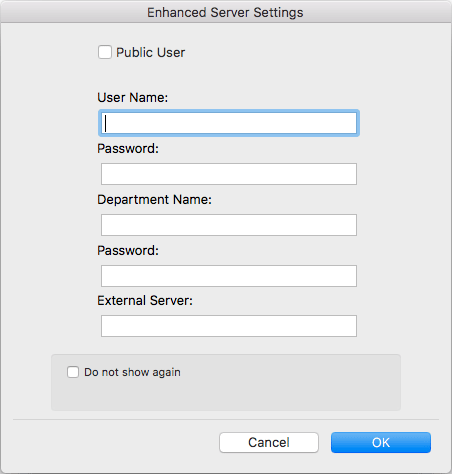Screen dimensions: 452x474
Task: Click the separator line above the buttons
Action: (x=226, y=419)
